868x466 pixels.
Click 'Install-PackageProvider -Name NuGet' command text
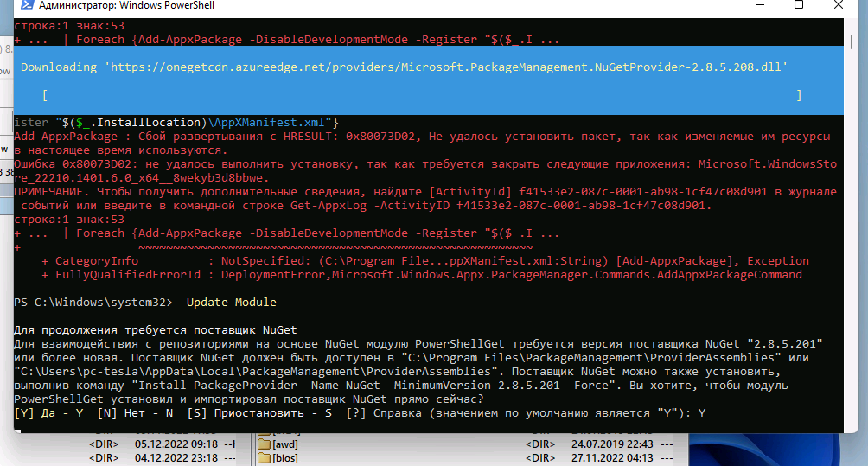click(259, 386)
